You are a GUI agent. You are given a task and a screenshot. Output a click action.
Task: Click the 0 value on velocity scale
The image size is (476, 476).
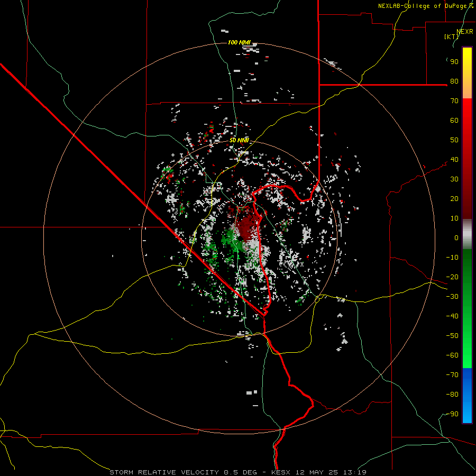(456, 238)
